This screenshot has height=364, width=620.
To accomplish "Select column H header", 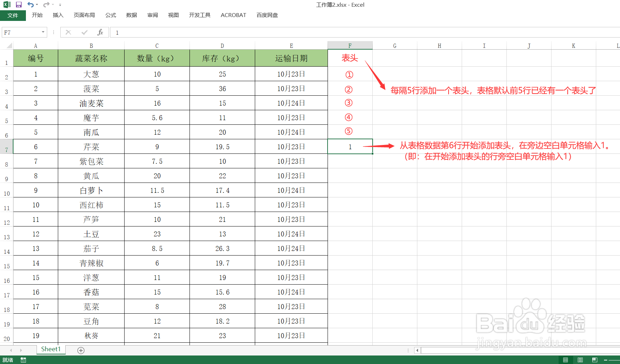I will point(439,45).
